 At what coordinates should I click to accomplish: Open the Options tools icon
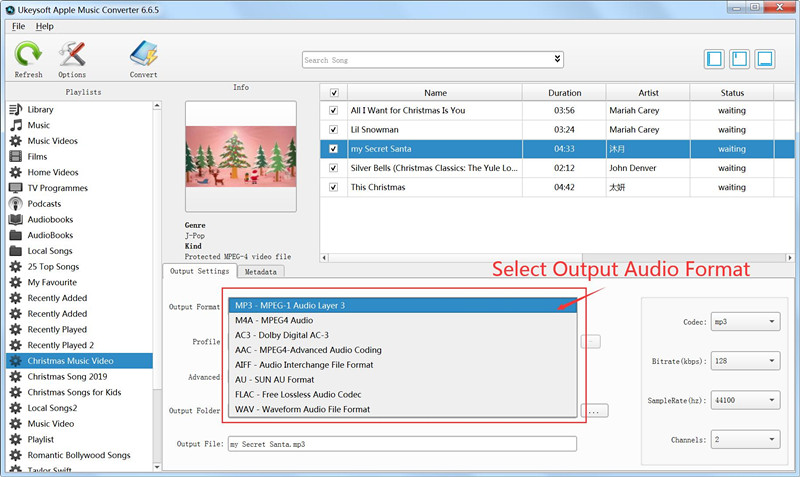(72, 54)
